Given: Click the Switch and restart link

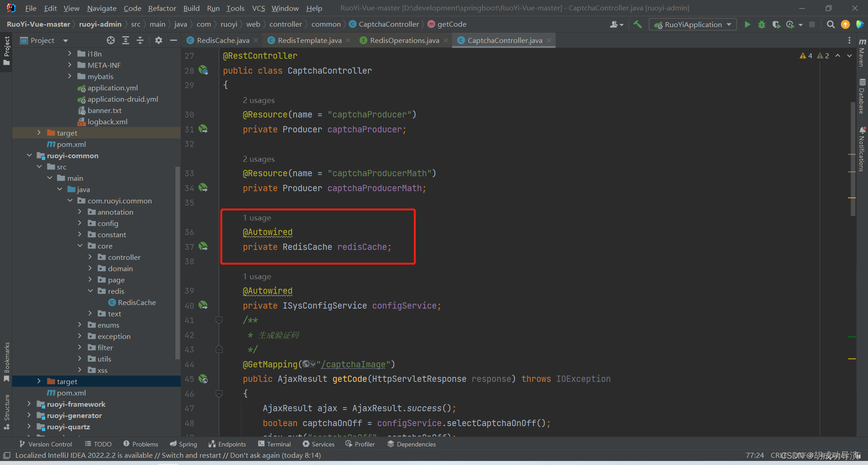Looking at the screenshot, I should tap(191, 456).
